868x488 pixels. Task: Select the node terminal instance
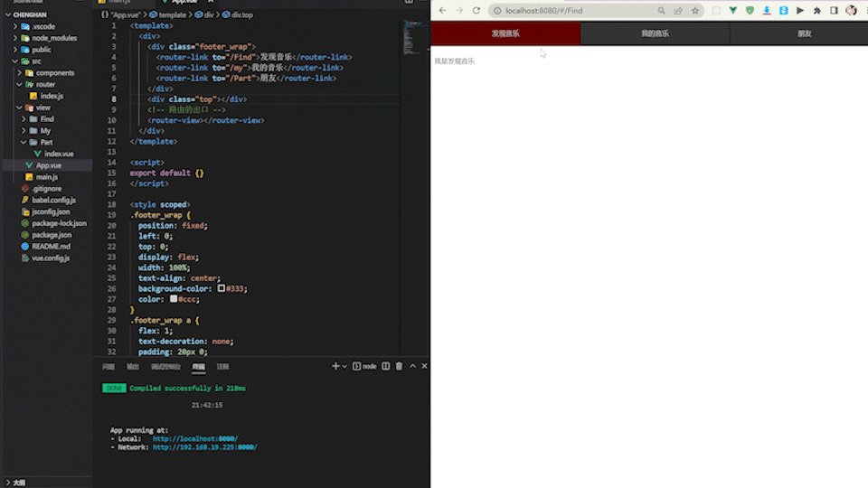364,366
